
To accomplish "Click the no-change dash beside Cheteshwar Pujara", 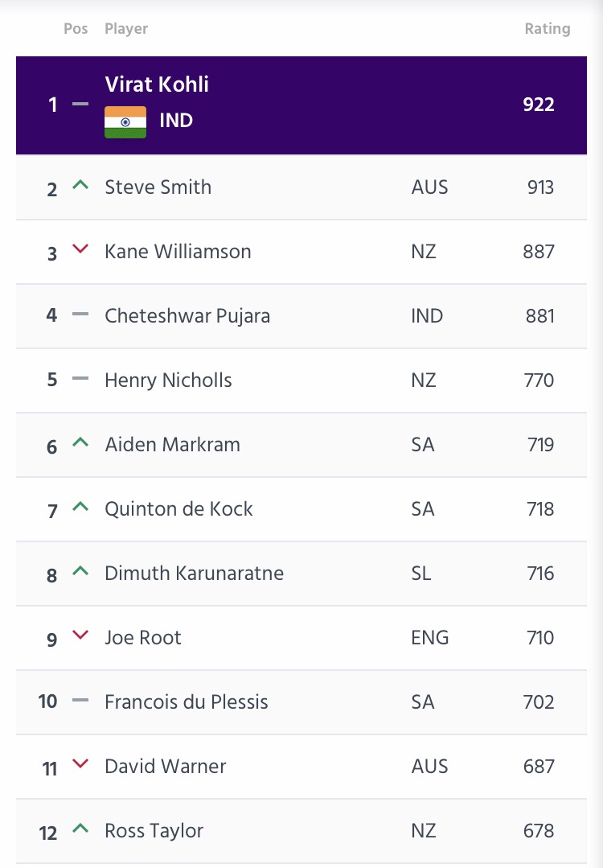I will tap(80, 315).
